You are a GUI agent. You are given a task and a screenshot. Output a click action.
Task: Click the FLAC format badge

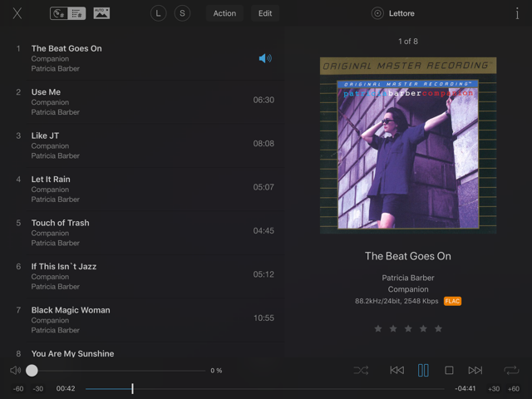click(x=452, y=301)
